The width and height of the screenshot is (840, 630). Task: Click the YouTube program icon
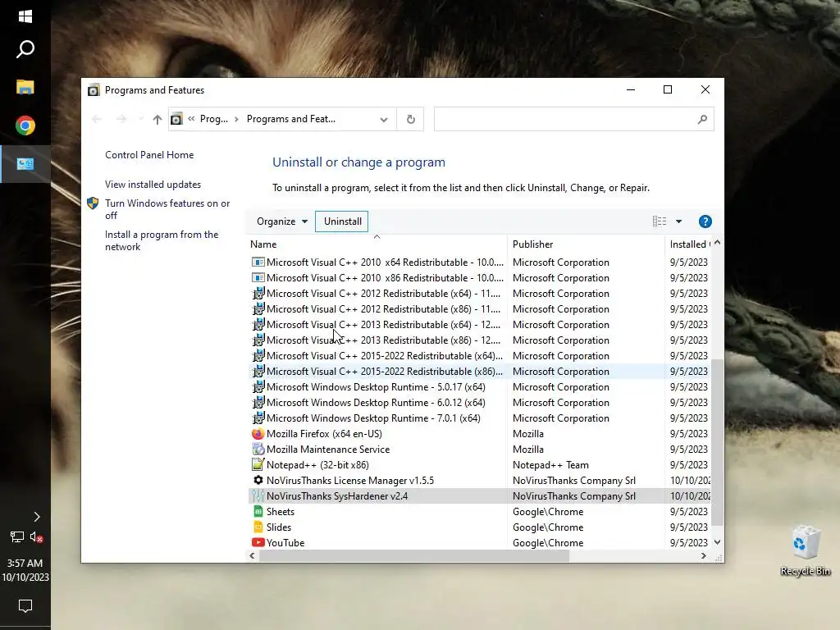coord(258,543)
